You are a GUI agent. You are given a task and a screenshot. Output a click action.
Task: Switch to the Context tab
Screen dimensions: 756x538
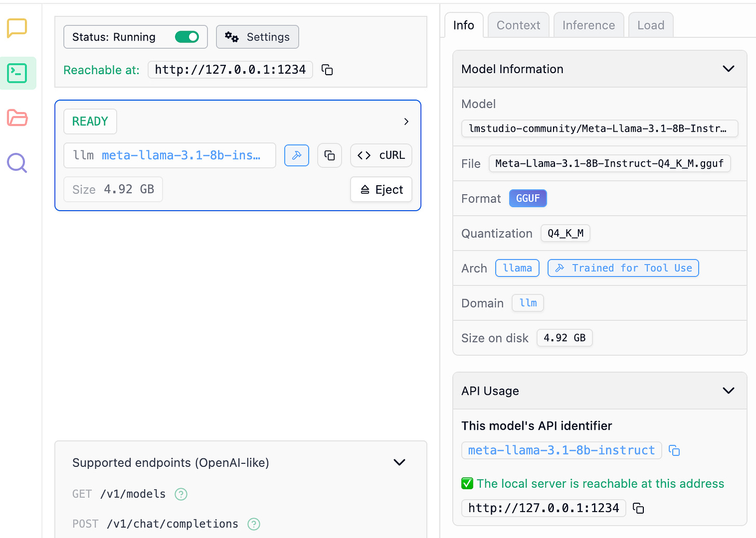tap(518, 25)
